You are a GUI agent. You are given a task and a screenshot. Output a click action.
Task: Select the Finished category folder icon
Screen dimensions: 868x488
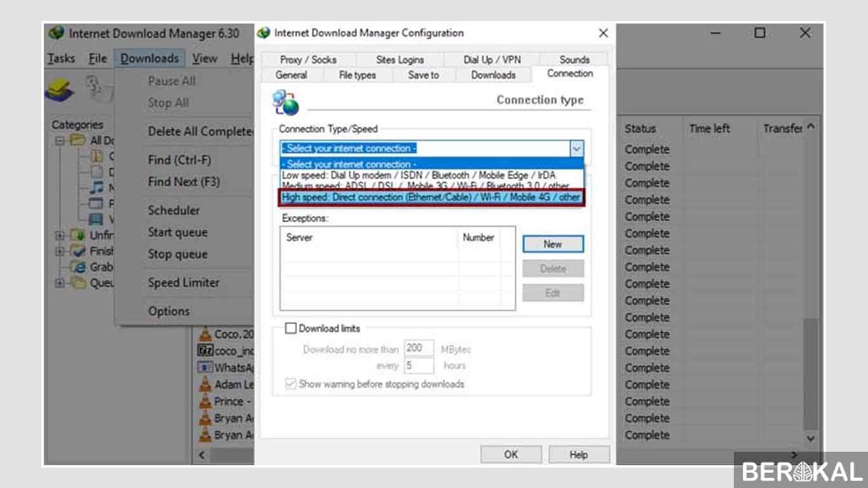(78, 251)
